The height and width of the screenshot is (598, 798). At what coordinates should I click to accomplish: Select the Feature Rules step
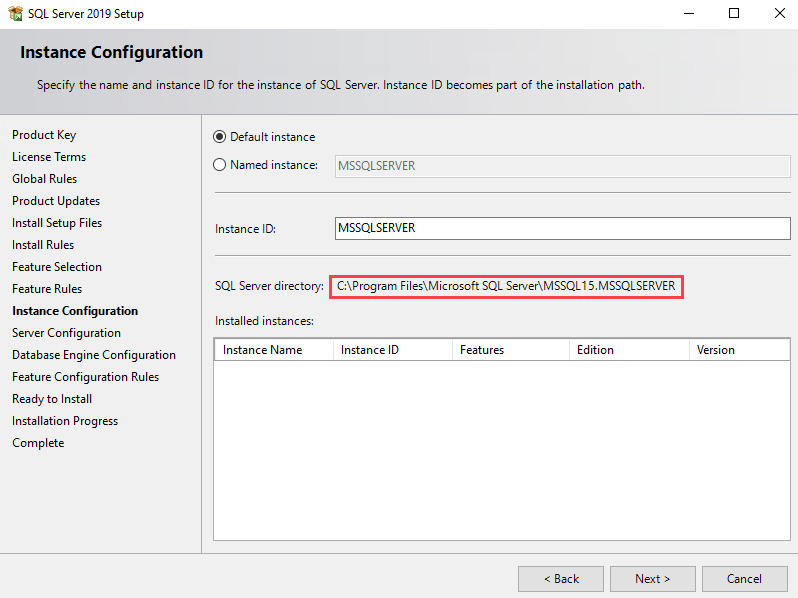coord(47,289)
